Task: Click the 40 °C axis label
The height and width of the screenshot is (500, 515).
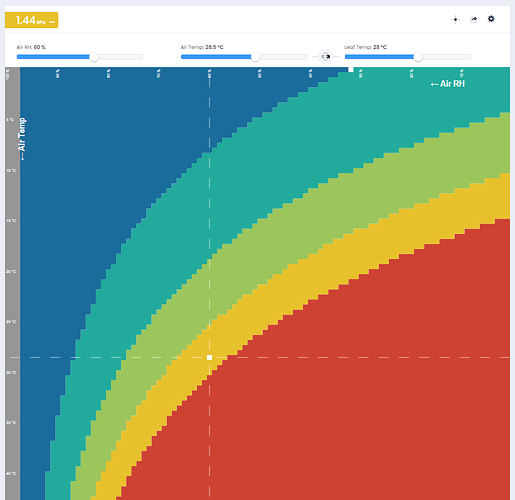Action: click(x=11, y=473)
